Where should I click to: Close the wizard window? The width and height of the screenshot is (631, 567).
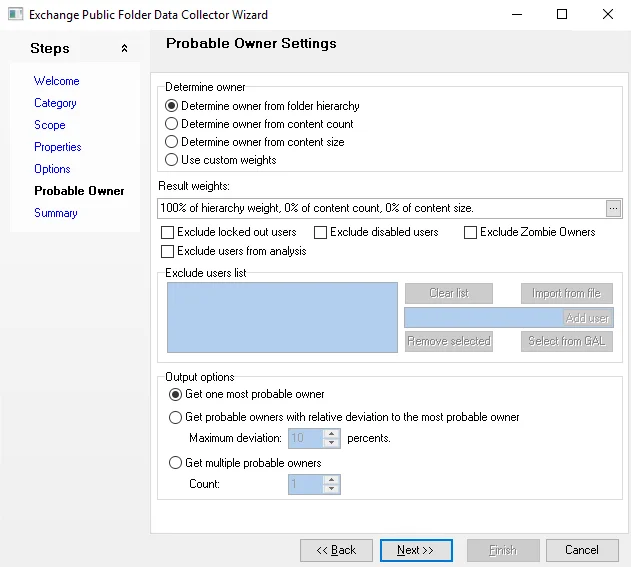pos(608,14)
